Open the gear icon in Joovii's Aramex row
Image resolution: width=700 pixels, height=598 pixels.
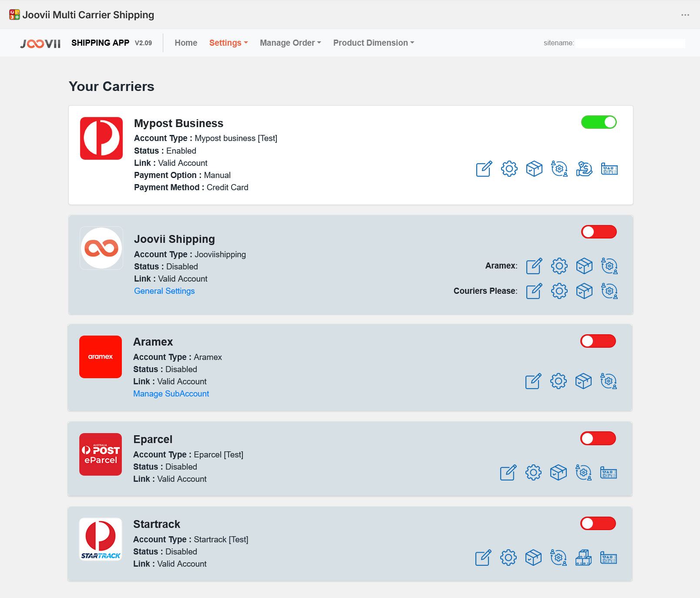tap(559, 266)
